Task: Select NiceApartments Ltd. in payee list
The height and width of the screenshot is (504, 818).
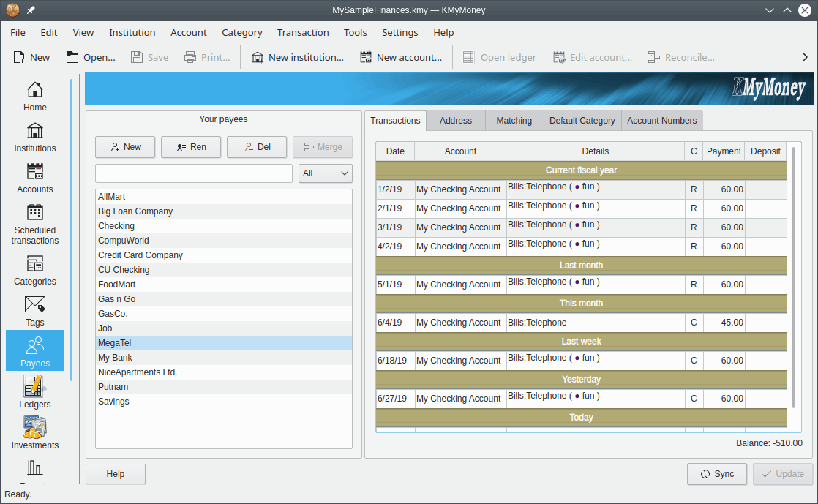Action: pyautogui.click(x=138, y=372)
